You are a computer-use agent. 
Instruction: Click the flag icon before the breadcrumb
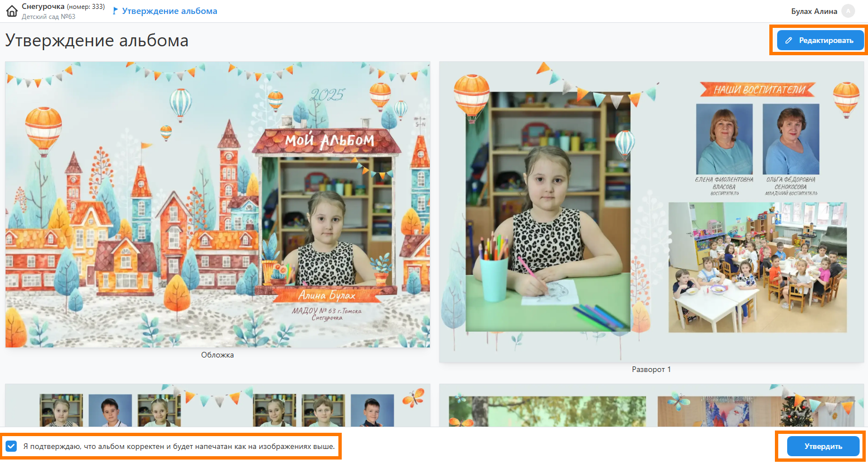tap(115, 11)
